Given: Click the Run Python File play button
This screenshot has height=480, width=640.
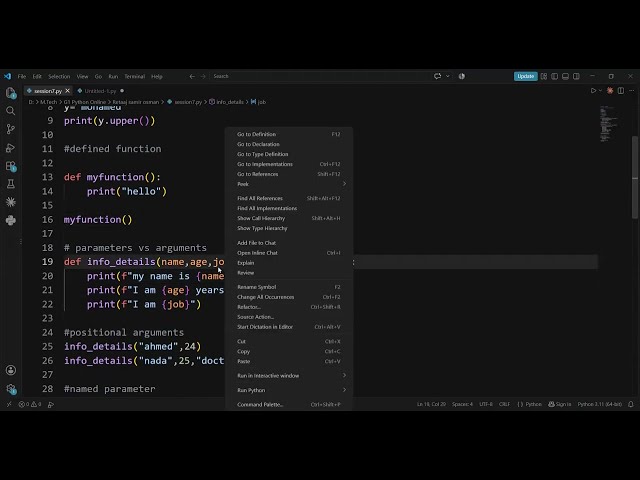Looking at the screenshot, I should coord(593,91).
